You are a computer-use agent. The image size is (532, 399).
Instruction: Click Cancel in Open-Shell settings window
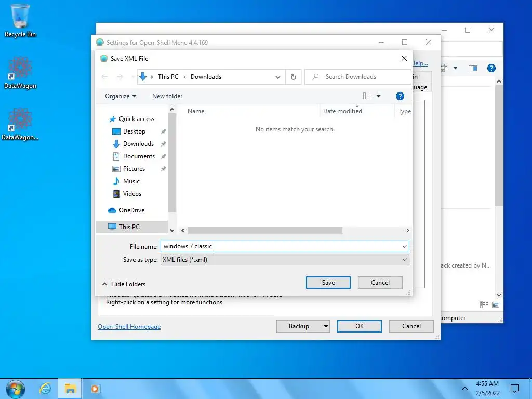pyautogui.click(x=411, y=326)
